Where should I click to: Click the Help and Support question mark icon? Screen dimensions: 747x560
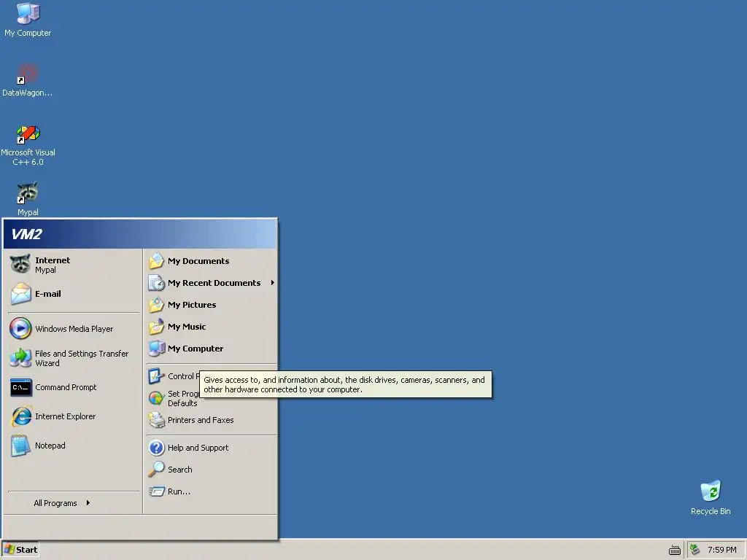[156, 448]
